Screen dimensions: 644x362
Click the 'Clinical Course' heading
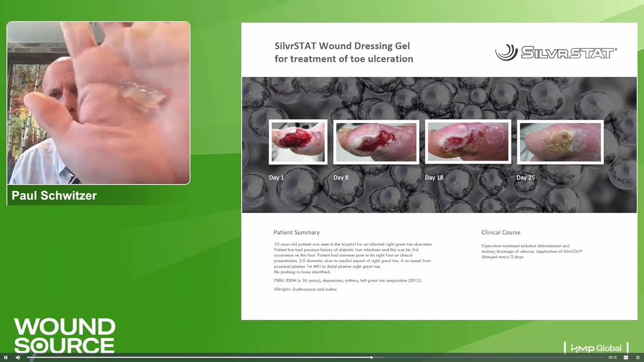coord(501,232)
